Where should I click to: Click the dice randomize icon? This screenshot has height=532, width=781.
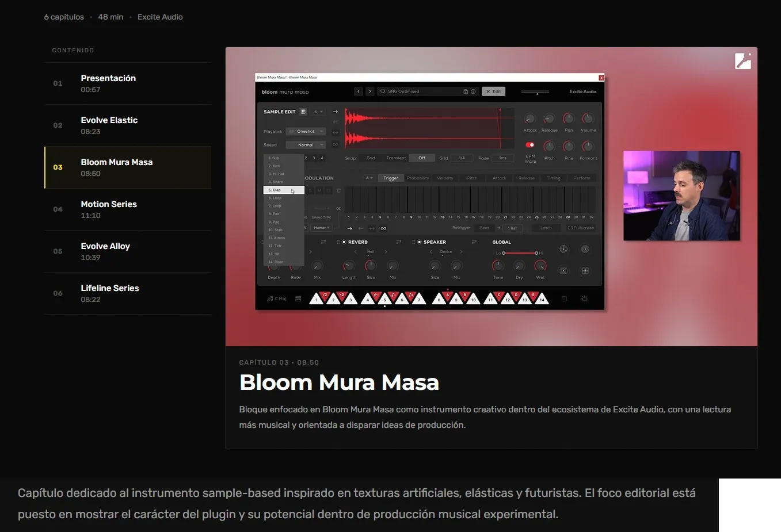click(x=564, y=298)
